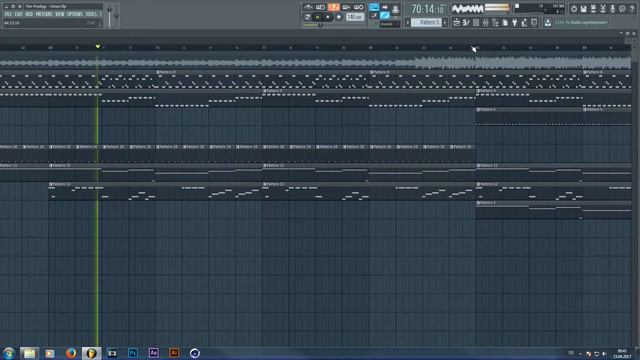Open the PATTERNS menu
This screenshot has width=640, height=360.
tap(44, 14)
